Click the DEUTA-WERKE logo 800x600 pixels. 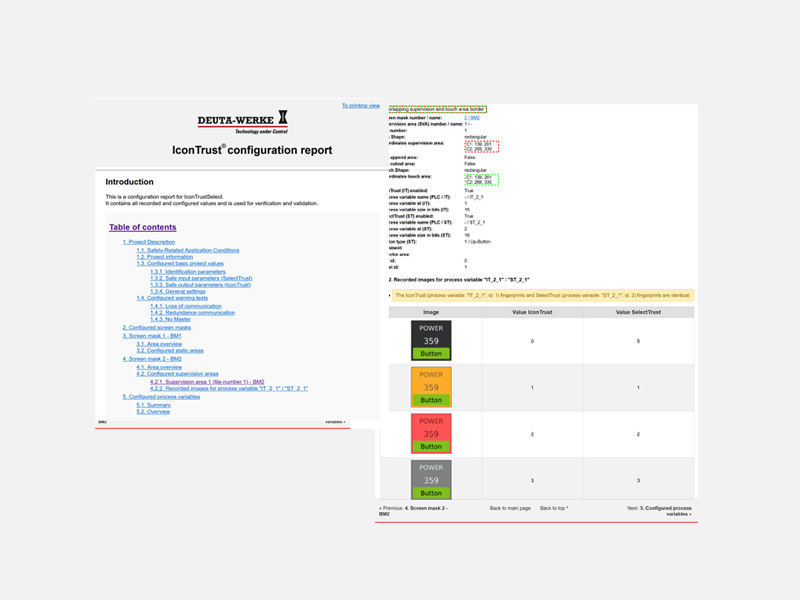243,122
